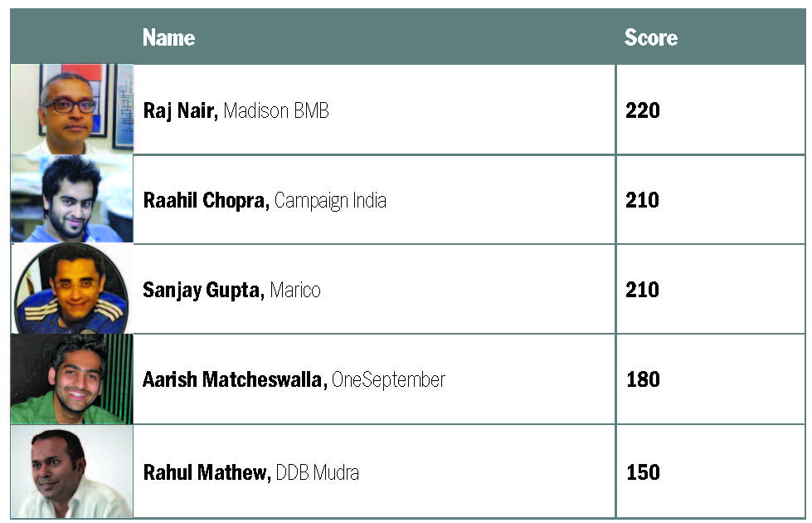The image size is (812, 523).
Task: Click the photo in the Raahil Chopra row
Action: pyautogui.click(x=71, y=199)
